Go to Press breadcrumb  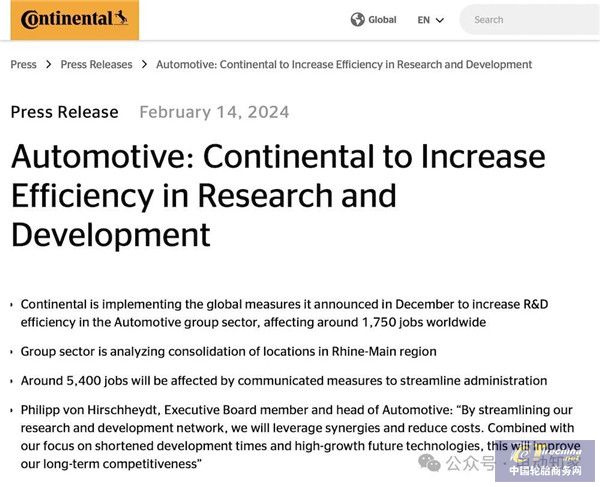24,64
